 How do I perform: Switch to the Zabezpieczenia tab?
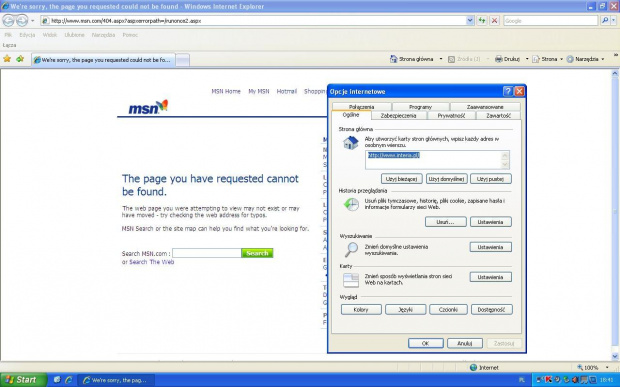pyautogui.click(x=399, y=115)
